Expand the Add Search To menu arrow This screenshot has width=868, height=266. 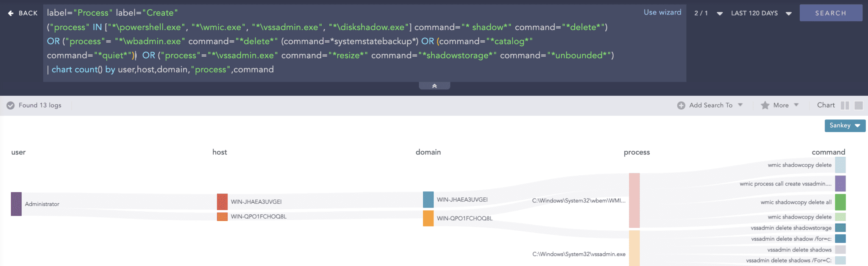pos(740,105)
